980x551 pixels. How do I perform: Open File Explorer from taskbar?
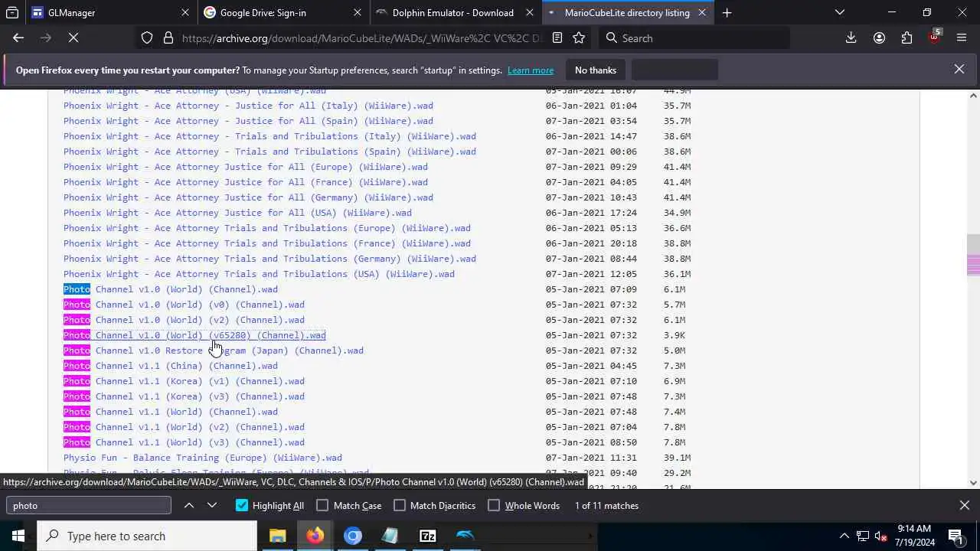[277, 536]
